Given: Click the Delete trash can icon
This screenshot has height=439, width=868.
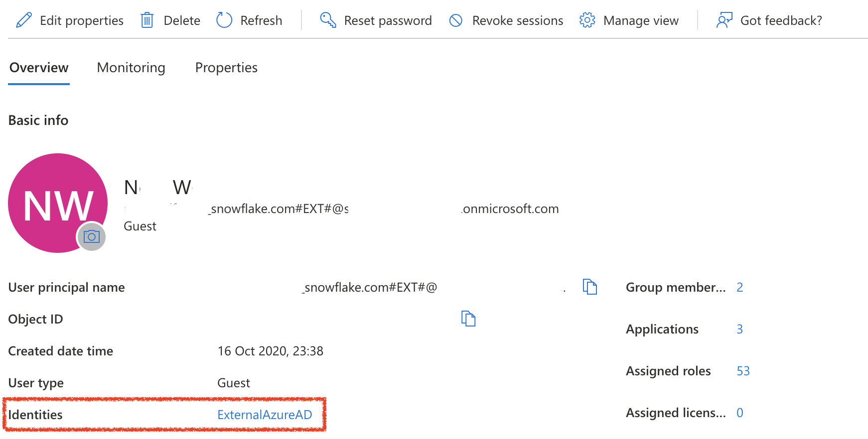Looking at the screenshot, I should (147, 20).
